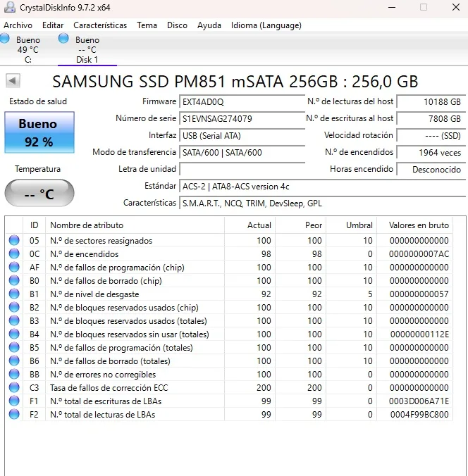Click the CrystalDiskInfo app icon in title bar
Viewport: 468px width, 476px height.
(9, 7)
